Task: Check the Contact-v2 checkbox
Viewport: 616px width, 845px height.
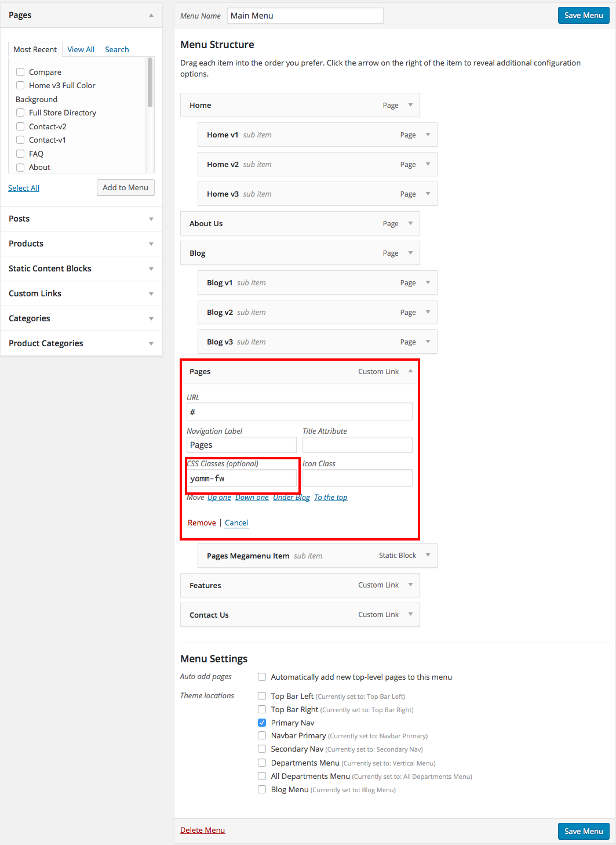Action: (20, 126)
